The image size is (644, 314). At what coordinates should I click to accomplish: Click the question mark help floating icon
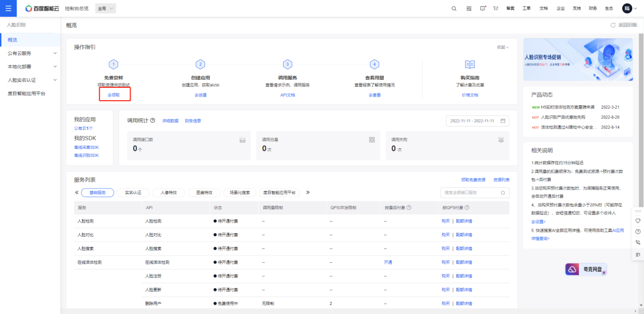[x=638, y=232]
